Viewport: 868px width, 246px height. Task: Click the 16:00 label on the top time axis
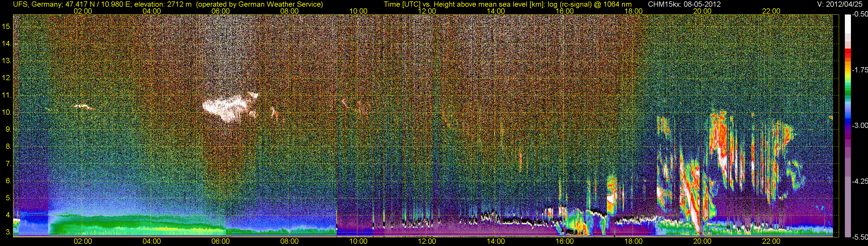click(x=565, y=11)
